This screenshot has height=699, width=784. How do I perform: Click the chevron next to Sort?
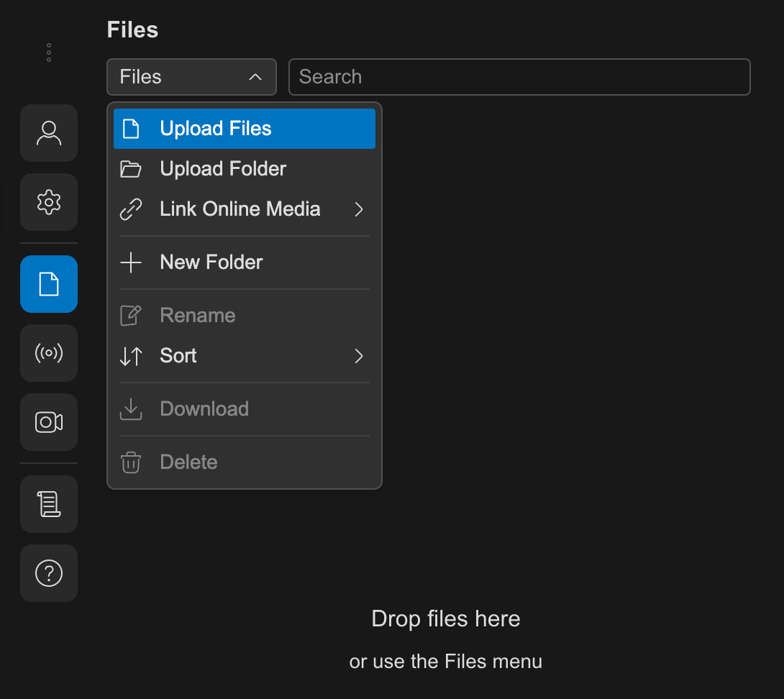point(358,356)
